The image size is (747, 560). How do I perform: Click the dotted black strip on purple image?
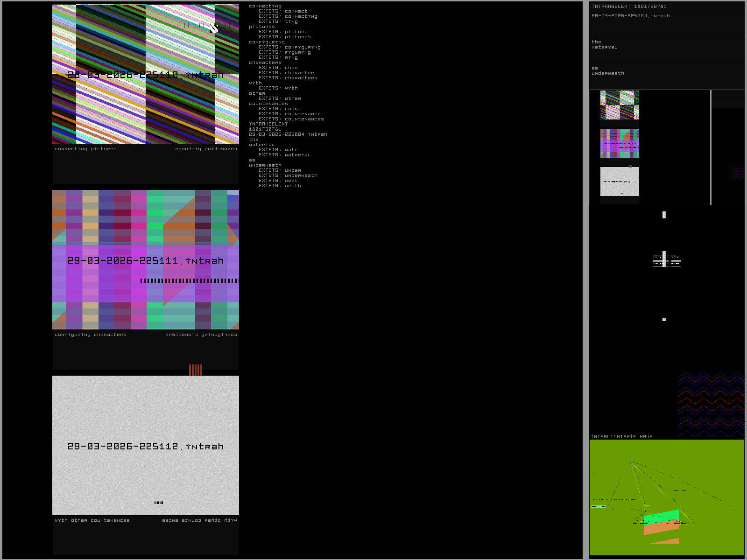[x=189, y=281]
